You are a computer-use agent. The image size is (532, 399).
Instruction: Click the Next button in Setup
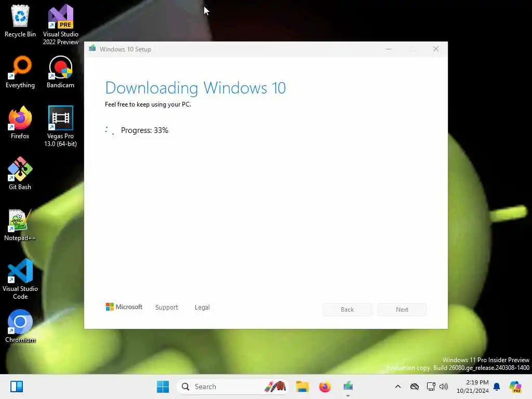(402, 310)
